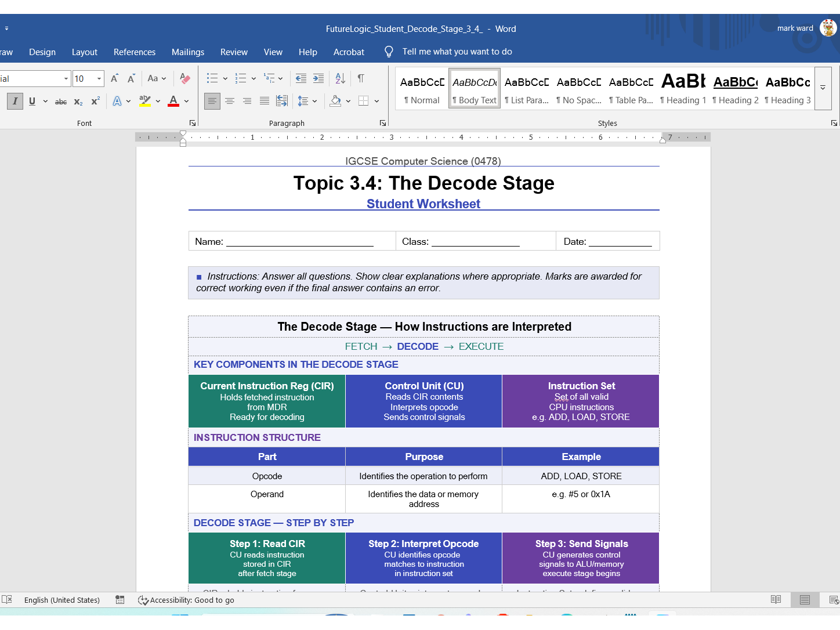Shrink font size with the smaller A icon
840x630 pixels.
(x=131, y=78)
